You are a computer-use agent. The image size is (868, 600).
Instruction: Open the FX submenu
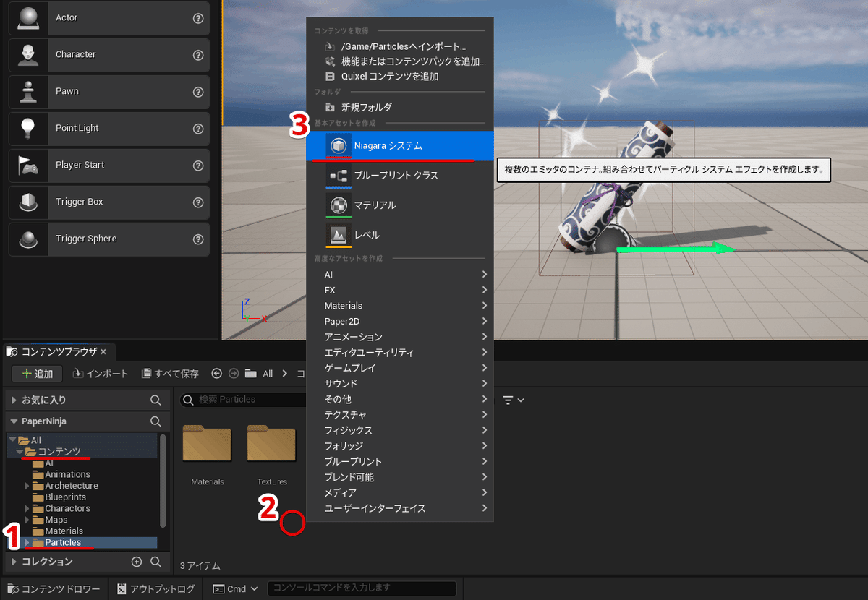(x=400, y=290)
